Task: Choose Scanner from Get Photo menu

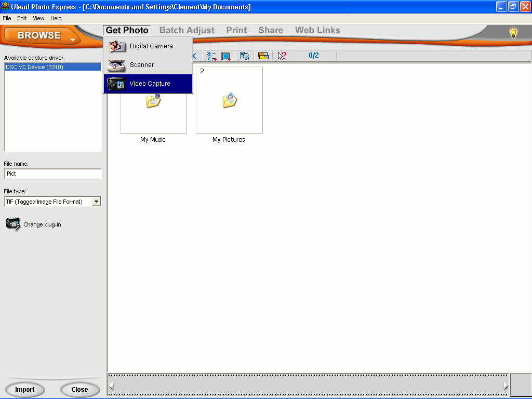Action: coord(148,65)
